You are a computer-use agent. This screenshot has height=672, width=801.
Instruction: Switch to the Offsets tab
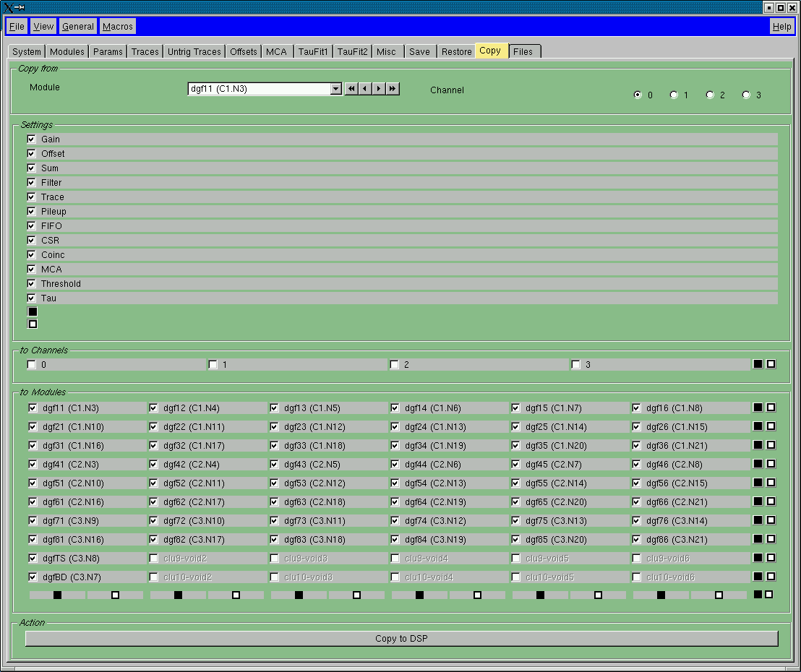coord(243,51)
